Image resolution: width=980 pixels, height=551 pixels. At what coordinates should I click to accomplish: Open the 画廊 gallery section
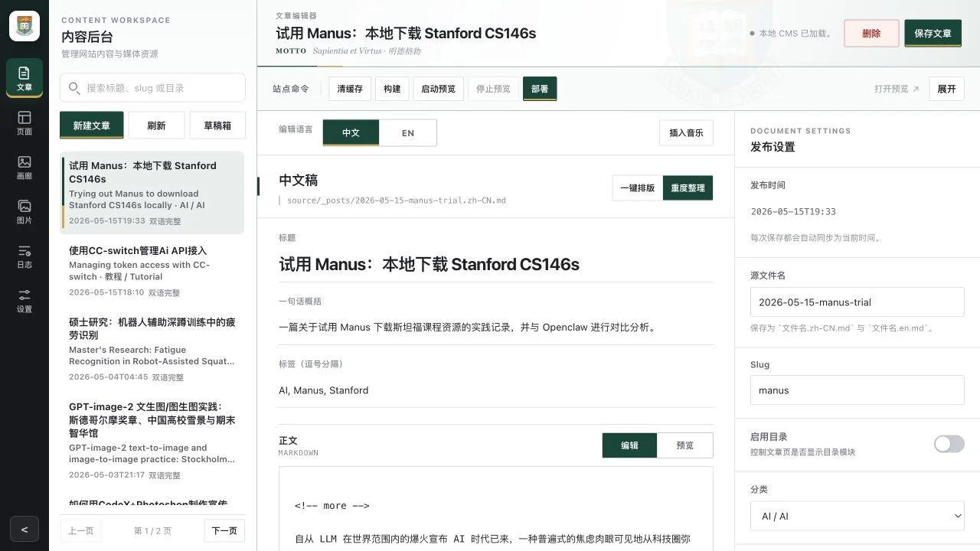[24, 167]
